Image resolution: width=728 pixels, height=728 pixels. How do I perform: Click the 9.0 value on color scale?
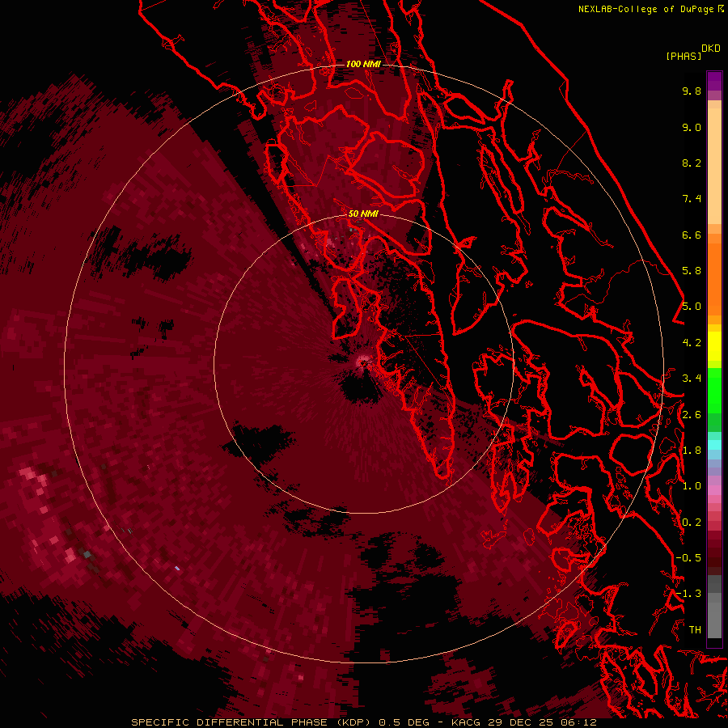click(x=692, y=128)
